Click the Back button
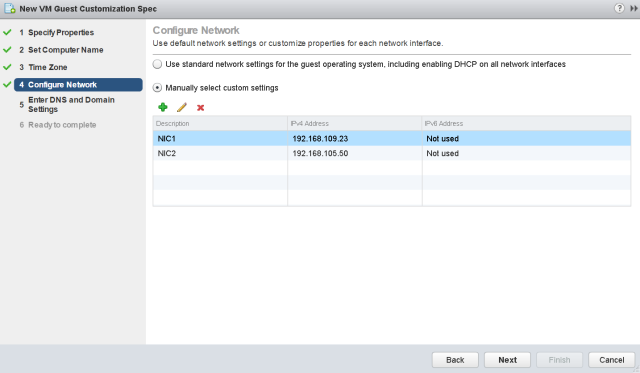 point(455,360)
